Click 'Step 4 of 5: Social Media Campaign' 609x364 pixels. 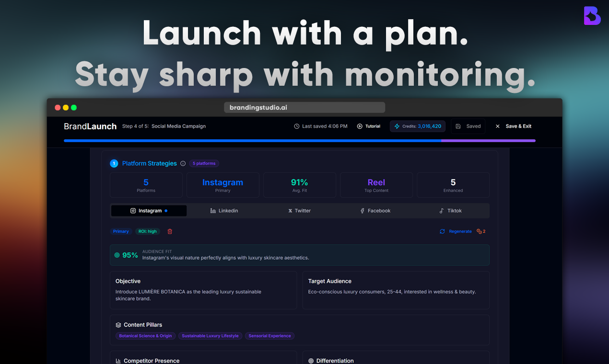click(x=164, y=126)
